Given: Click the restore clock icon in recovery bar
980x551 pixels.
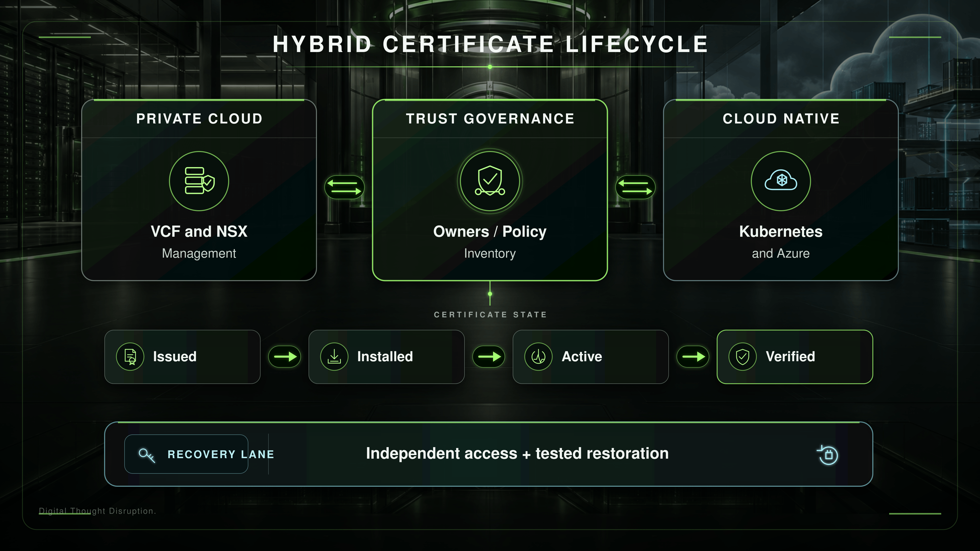Looking at the screenshot, I should click(x=828, y=455).
